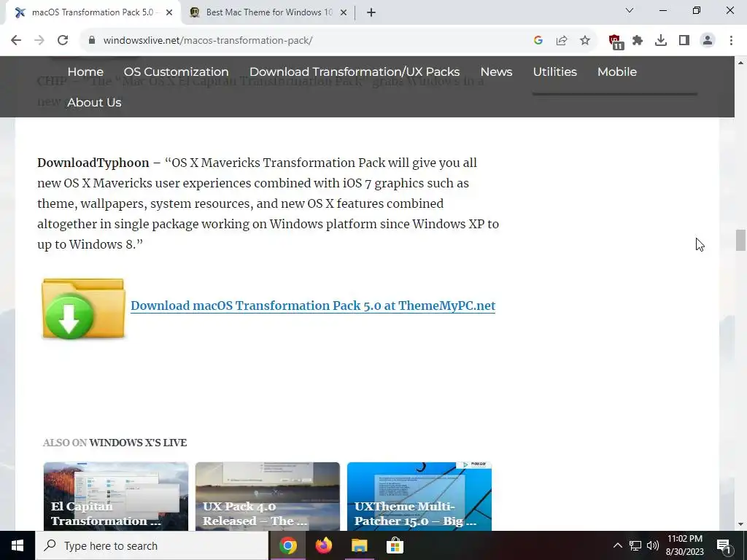Image resolution: width=747 pixels, height=560 pixels.
Task: Open the Utilities menu item
Action: tap(554, 72)
